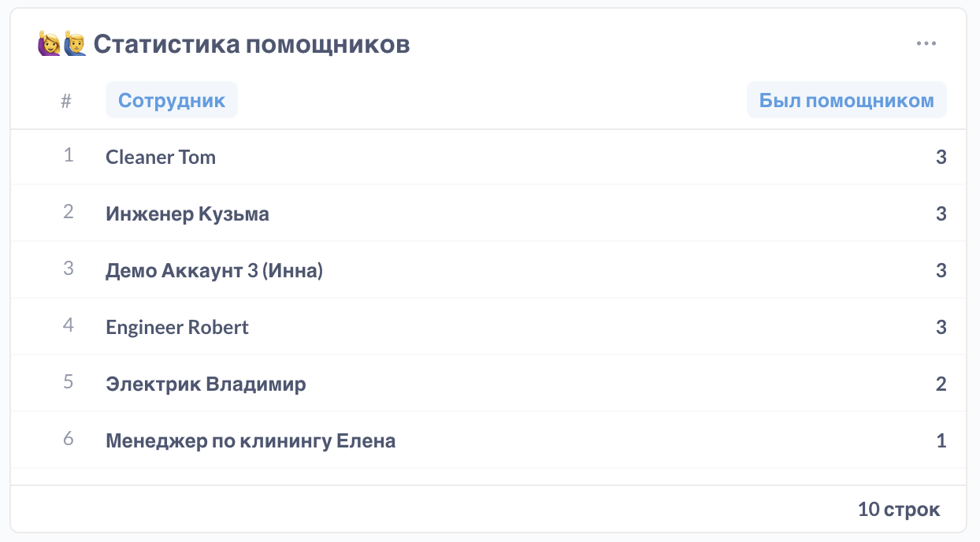
Task: Click helper count 2 for Электрик Владимир
Action: tap(941, 384)
